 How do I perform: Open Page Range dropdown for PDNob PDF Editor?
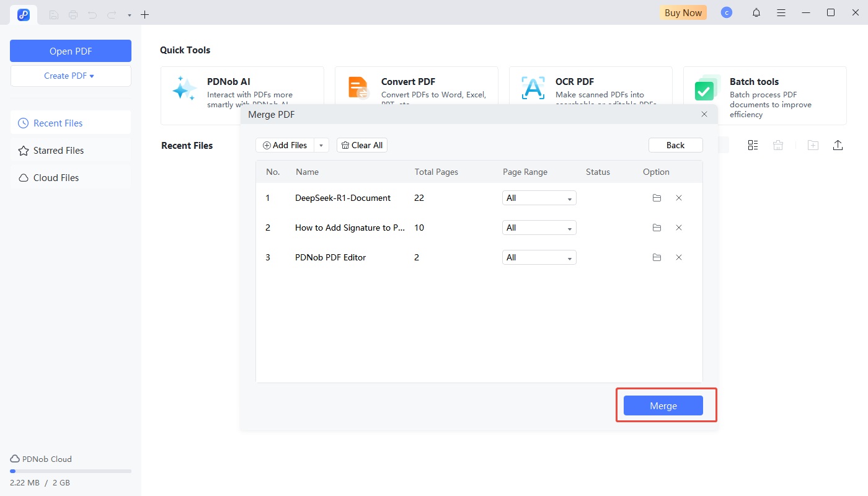539,257
